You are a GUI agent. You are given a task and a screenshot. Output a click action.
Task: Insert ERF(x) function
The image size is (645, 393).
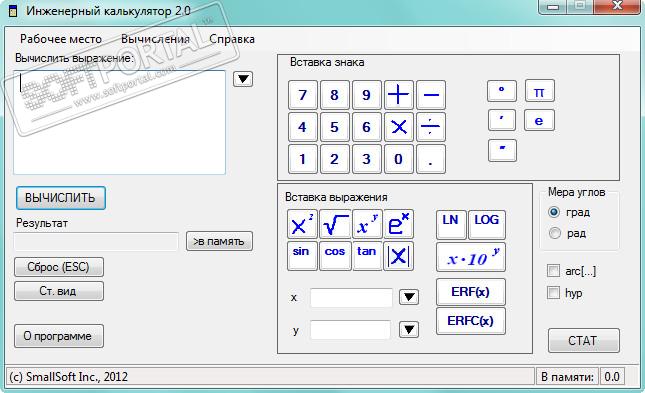pyautogui.click(x=471, y=292)
